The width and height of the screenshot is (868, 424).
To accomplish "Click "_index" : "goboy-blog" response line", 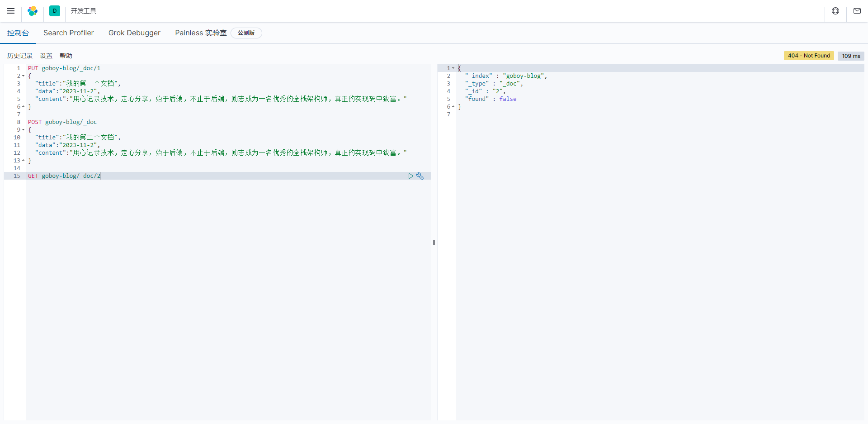I will [x=506, y=76].
